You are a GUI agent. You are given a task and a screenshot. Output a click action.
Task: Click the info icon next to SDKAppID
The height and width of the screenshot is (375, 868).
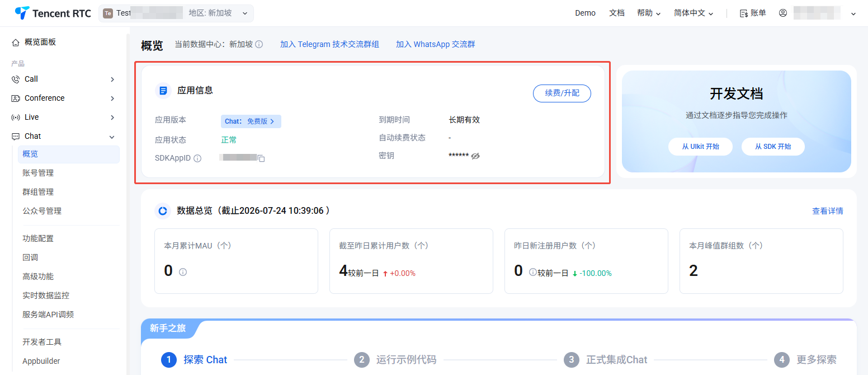[197, 159]
